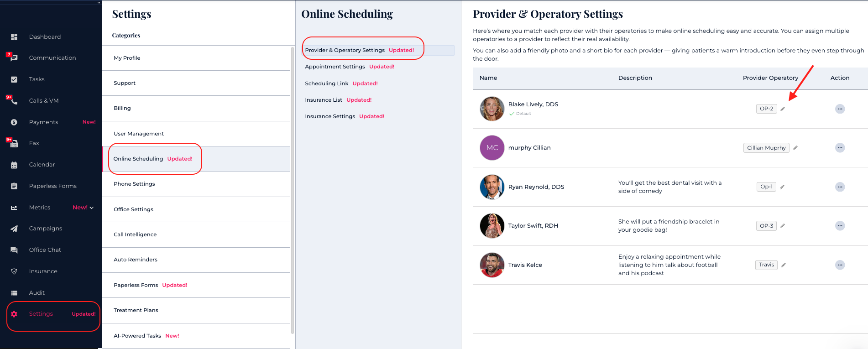Edit Blake Lively's operatory pencil icon
Image resolution: width=868 pixels, height=349 pixels.
pos(783,109)
